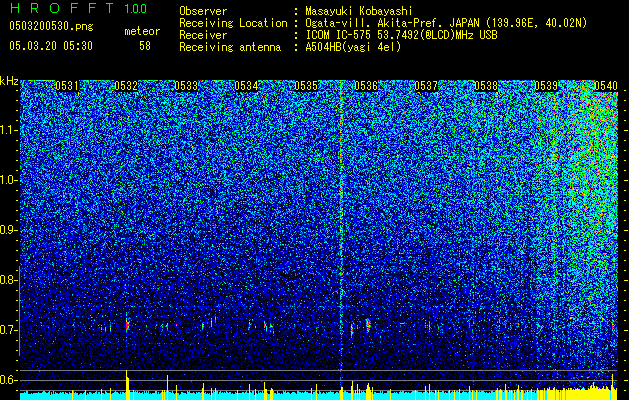This screenshot has height=400, width=629.
Task: Click the 0533 time marker
Action: (x=186, y=86)
